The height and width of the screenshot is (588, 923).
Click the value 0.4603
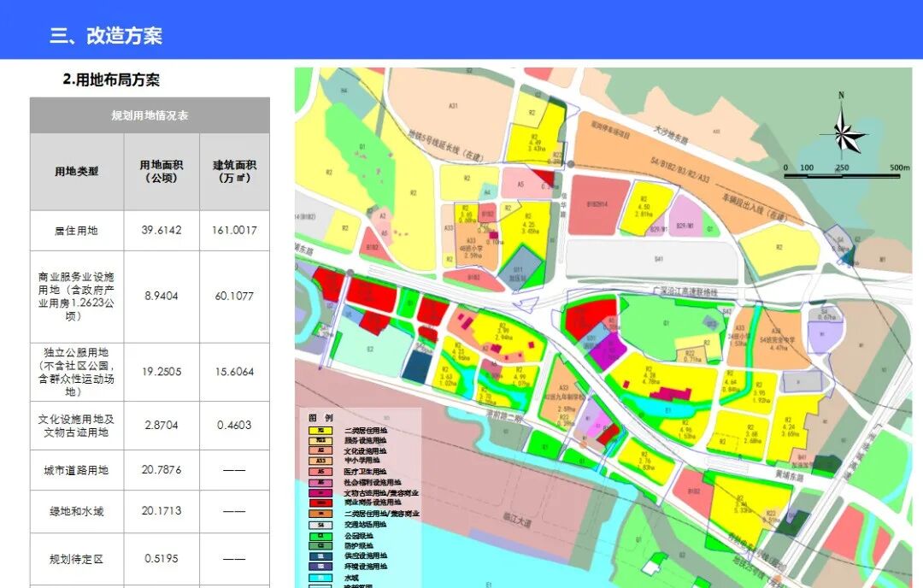point(234,425)
